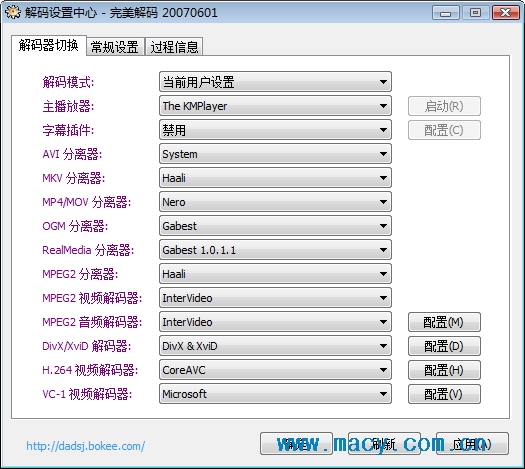Switch to the 常规设置 tab
The height and width of the screenshot is (469, 525).
115,47
